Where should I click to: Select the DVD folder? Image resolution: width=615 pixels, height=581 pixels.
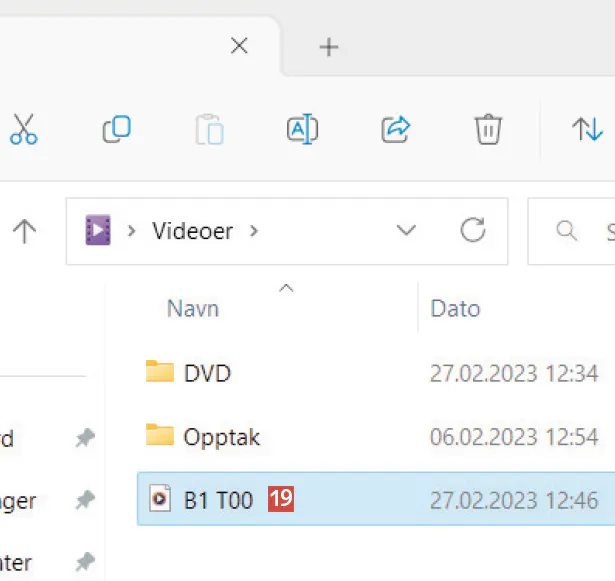207,373
